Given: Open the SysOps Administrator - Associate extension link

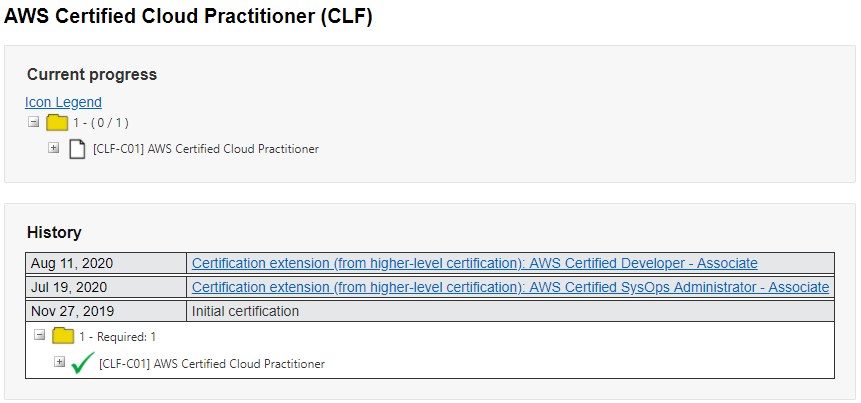Looking at the screenshot, I should pos(510,287).
